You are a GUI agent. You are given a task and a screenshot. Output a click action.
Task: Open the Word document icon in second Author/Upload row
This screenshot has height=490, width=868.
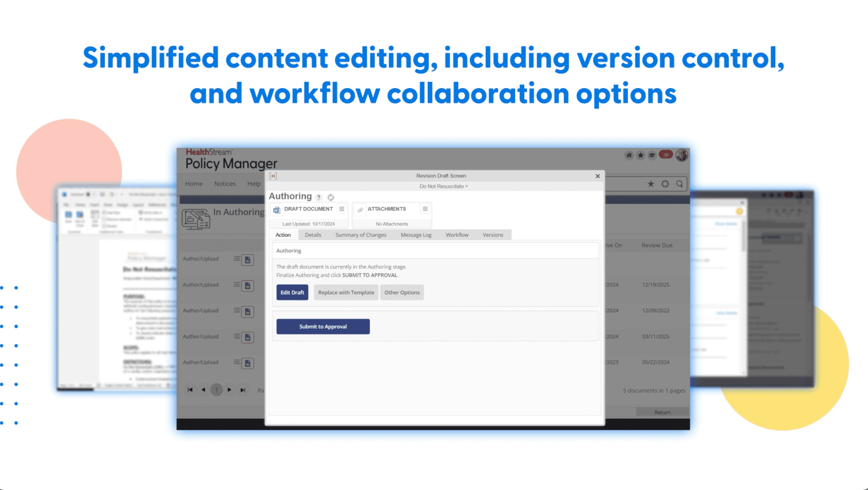[x=248, y=286]
